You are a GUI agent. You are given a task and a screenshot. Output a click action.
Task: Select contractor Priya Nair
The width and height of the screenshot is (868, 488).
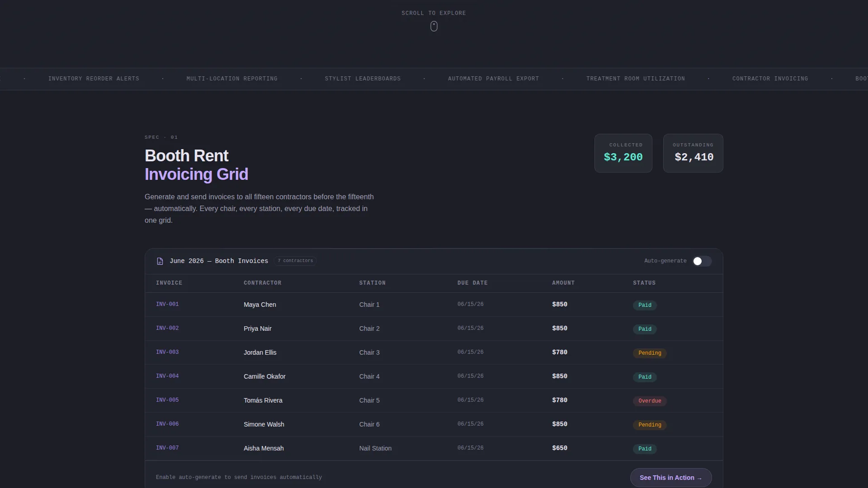[258, 328]
